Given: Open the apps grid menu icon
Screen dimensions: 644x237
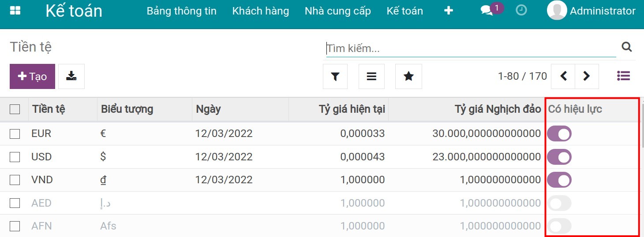Looking at the screenshot, I should pyautogui.click(x=15, y=11).
